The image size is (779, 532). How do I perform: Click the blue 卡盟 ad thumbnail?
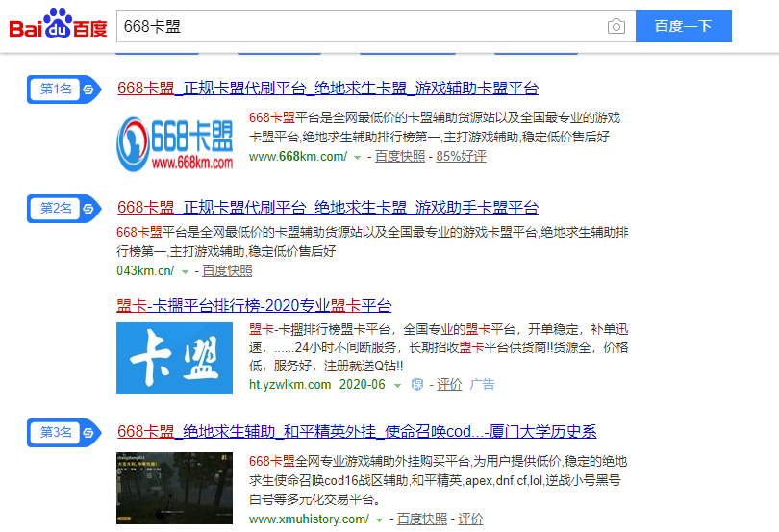174,359
